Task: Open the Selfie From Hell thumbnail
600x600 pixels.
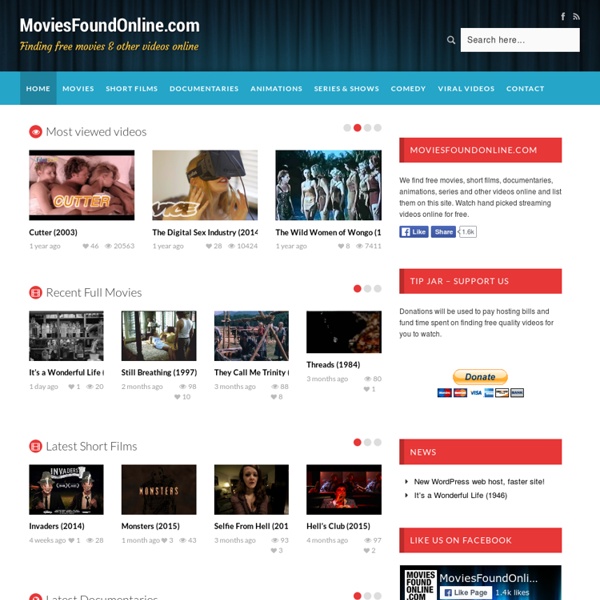Action: [251, 489]
